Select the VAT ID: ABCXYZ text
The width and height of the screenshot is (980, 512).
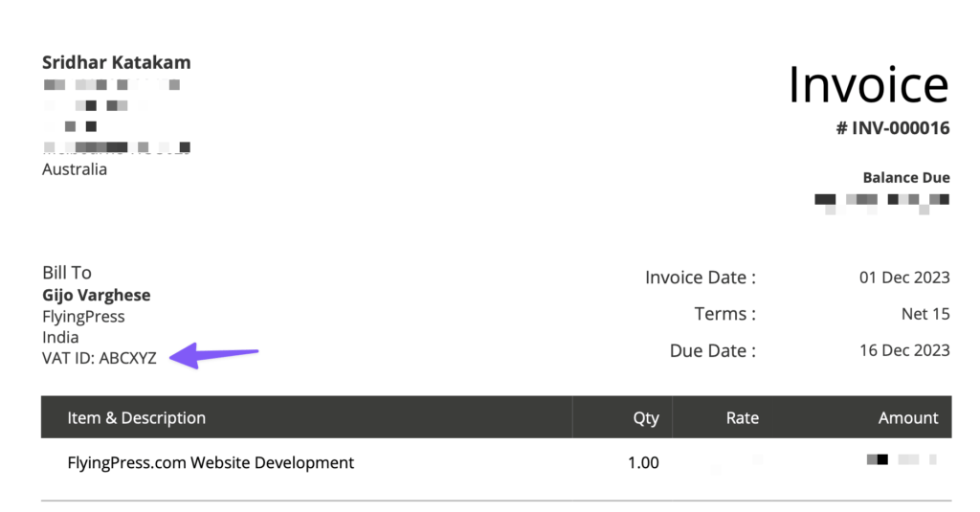100,359
